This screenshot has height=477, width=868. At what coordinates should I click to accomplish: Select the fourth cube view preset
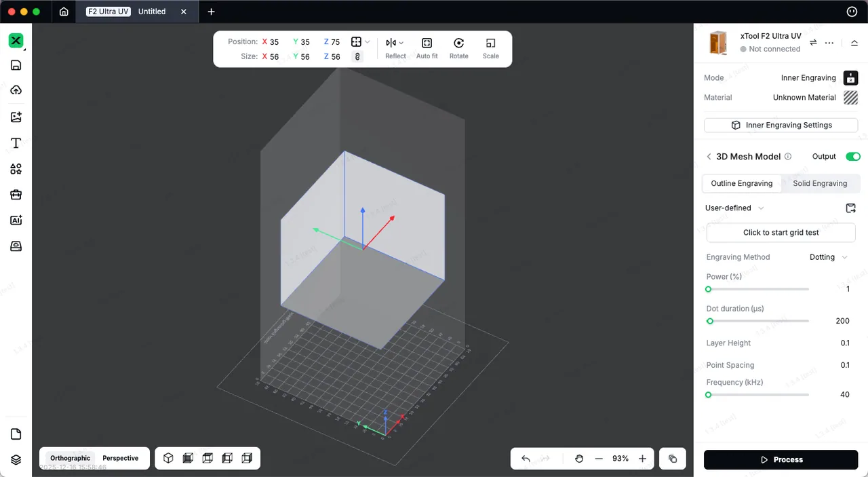tap(227, 459)
